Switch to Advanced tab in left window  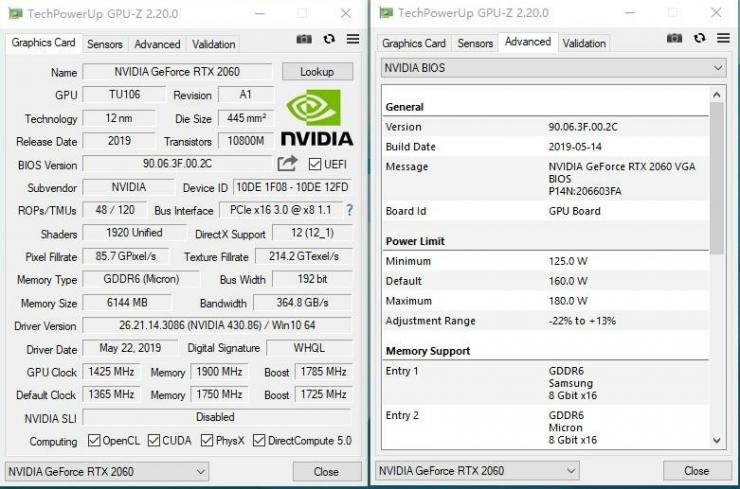[x=157, y=44]
